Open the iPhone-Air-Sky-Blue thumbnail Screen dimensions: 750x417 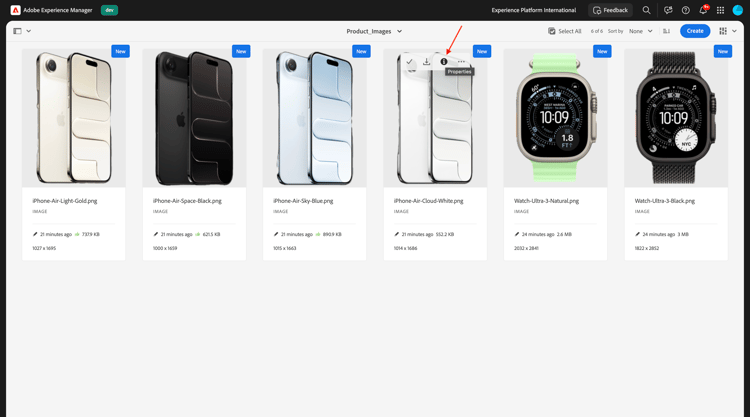pyautogui.click(x=314, y=118)
